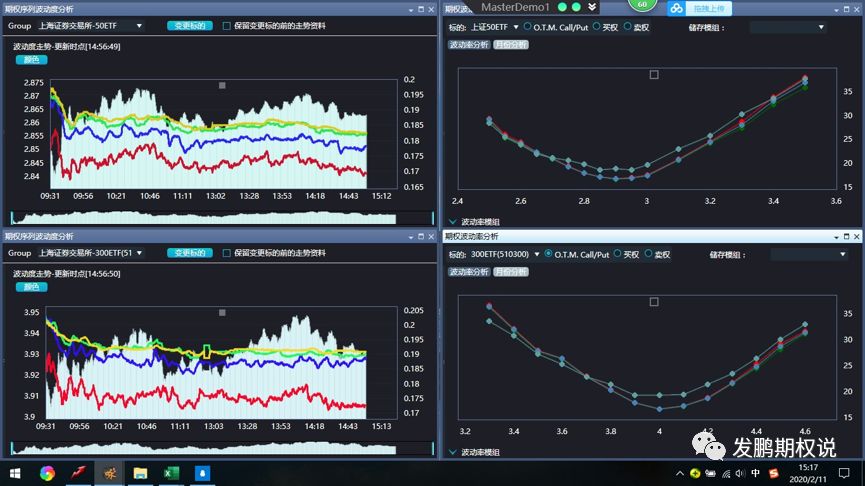Open File Explorer from the taskbar
Image resolution: width=865 pixels, height=486 pixels.
coord(140,473)
